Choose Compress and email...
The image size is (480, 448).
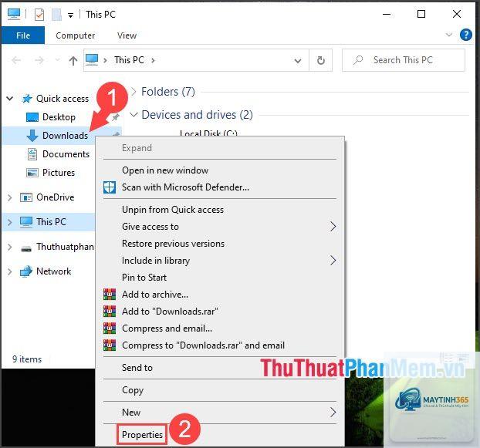[220, 328]
